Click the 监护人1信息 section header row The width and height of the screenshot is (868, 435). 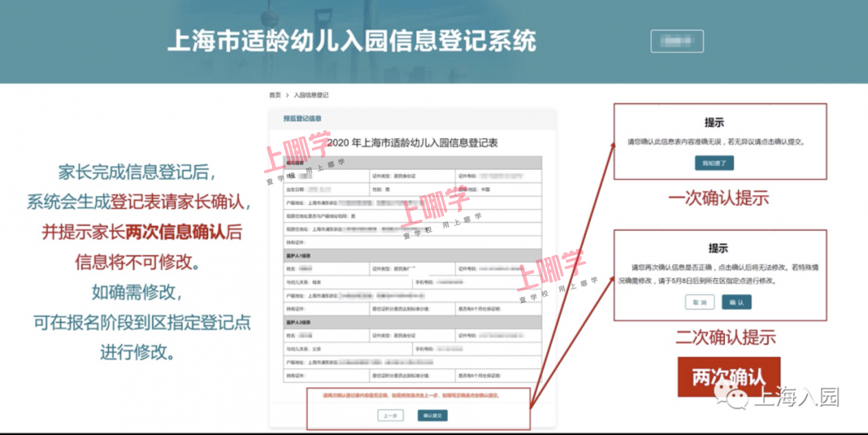[412, 256]
